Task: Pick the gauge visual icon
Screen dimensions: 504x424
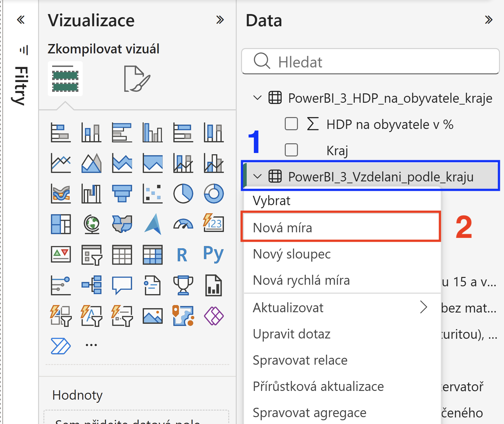Action: 183,224
